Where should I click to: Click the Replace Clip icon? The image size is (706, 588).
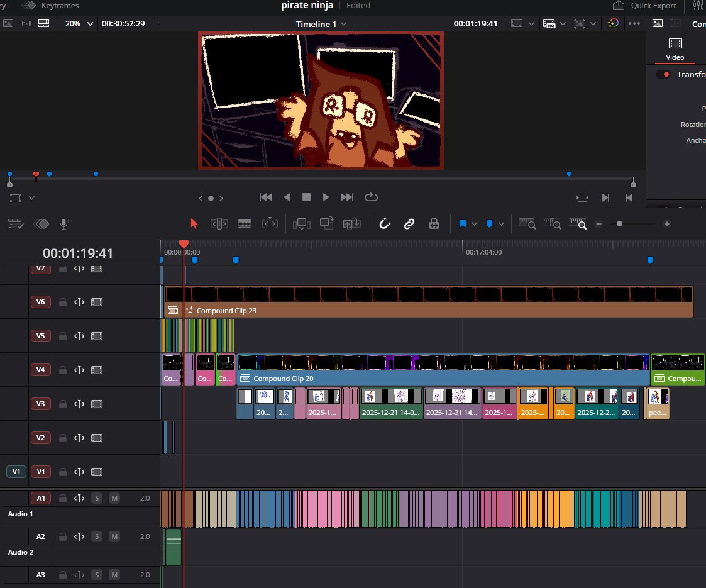tap(351, 224)
